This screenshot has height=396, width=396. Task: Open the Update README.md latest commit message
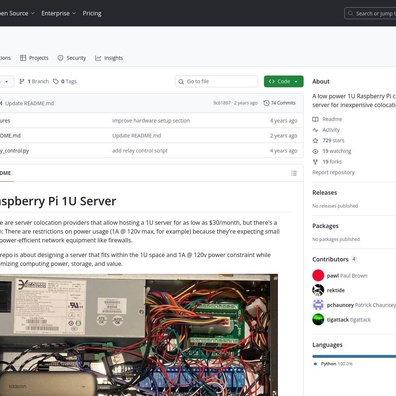coord(29,103)
